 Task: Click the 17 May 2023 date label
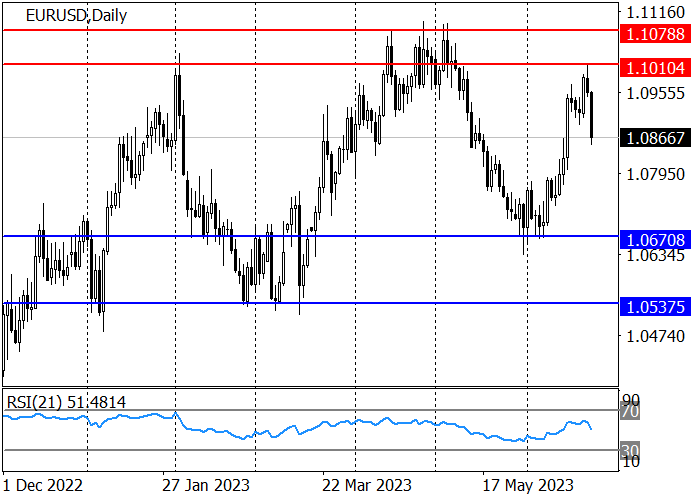point(528,485)
